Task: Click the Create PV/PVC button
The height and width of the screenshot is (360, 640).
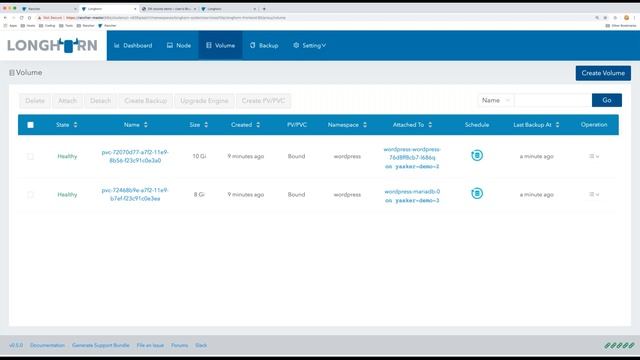Action: click(263, 100)
